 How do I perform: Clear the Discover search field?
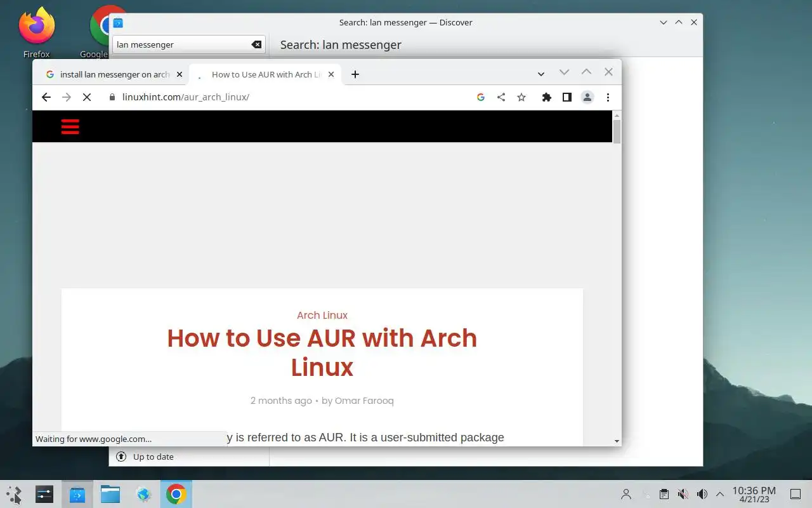point(256,44)
